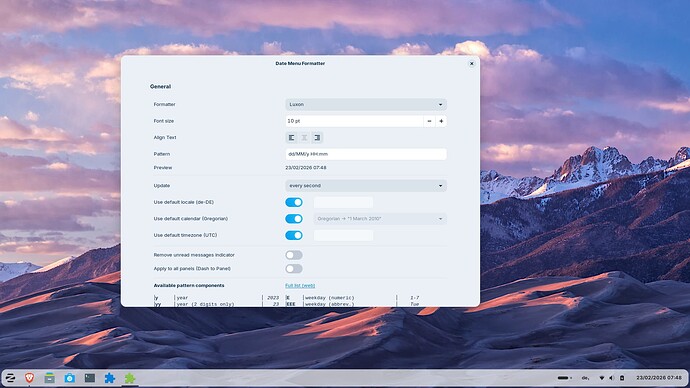690x388 pixels.
Task: Click the Preview label
Action: click(163, 168)
